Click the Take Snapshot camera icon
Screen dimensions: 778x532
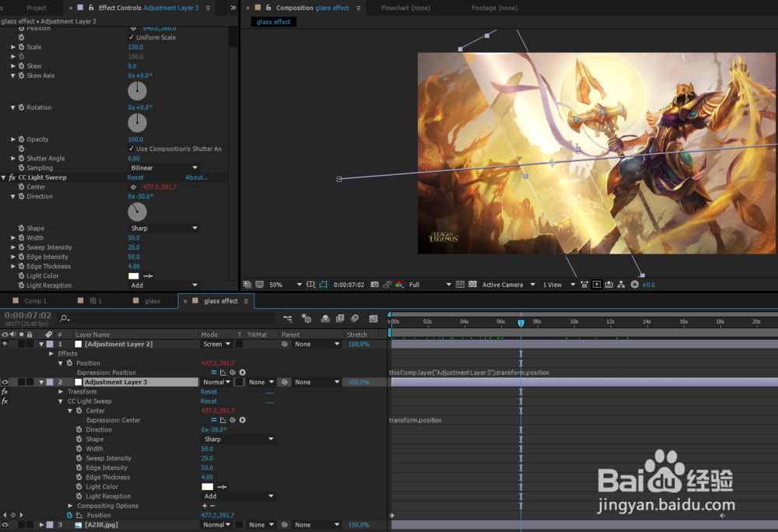tap(375, 285)
